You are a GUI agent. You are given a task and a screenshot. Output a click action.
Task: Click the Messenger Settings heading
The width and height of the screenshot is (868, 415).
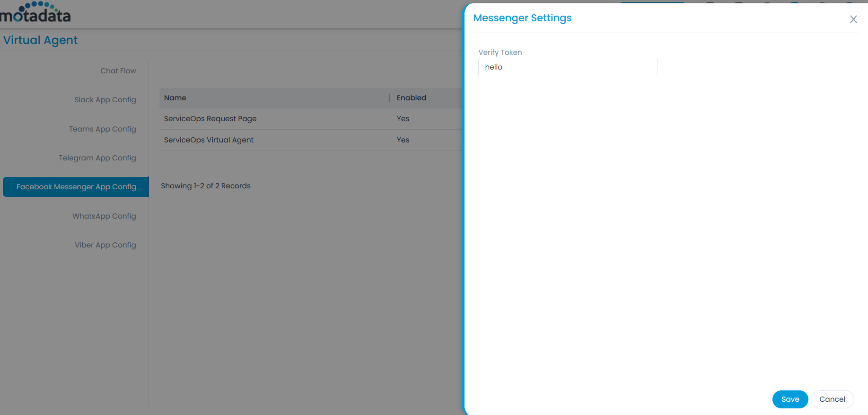click(x=522, y=18)
